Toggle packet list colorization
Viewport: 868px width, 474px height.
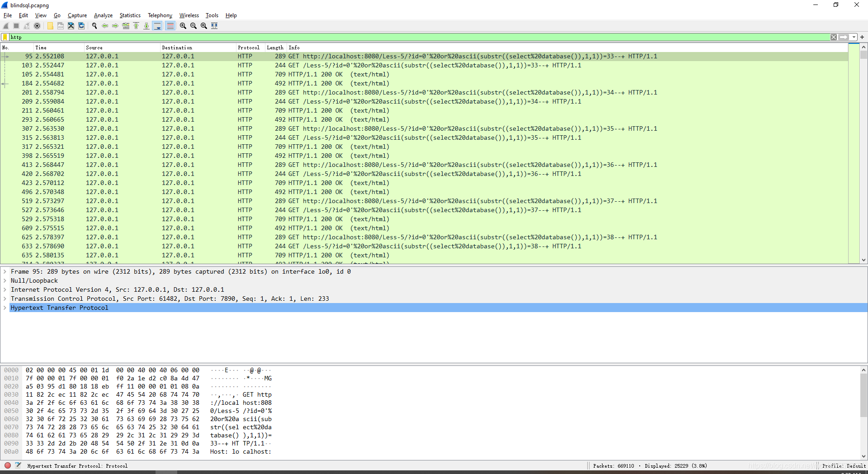[x=170, y=26]
